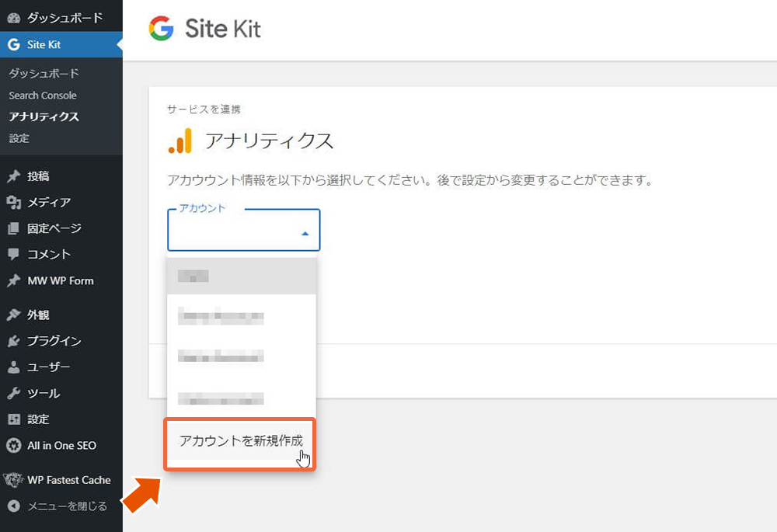Click the comment bubble icon for コメント

click(x=14, y=254)
